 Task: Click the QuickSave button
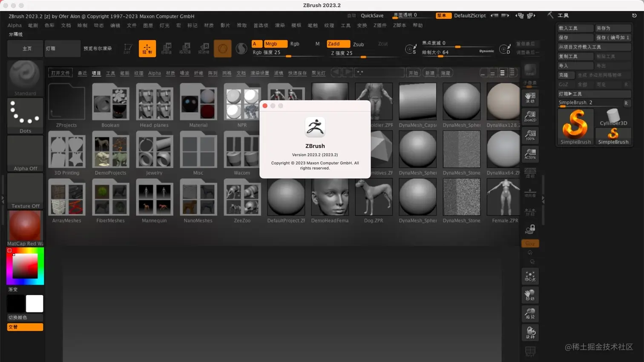[372, 15]
